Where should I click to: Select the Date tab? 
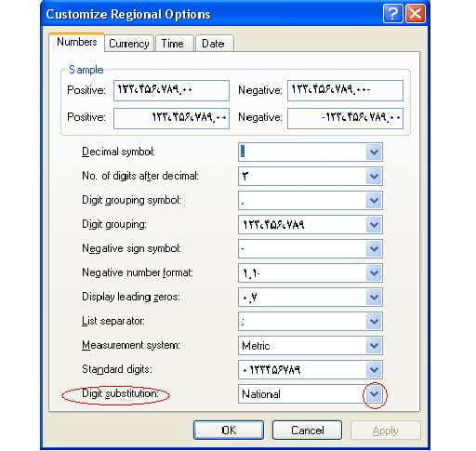(x=213, y=44)
